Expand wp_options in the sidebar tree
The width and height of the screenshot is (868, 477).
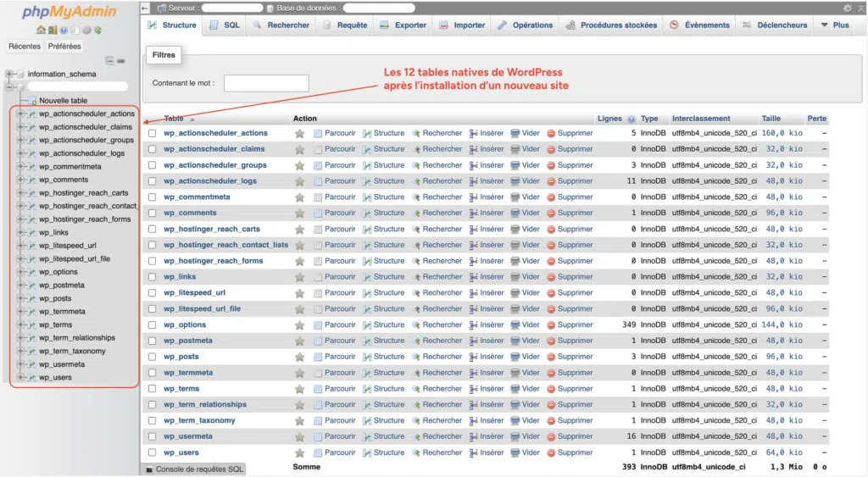(20, 272)
